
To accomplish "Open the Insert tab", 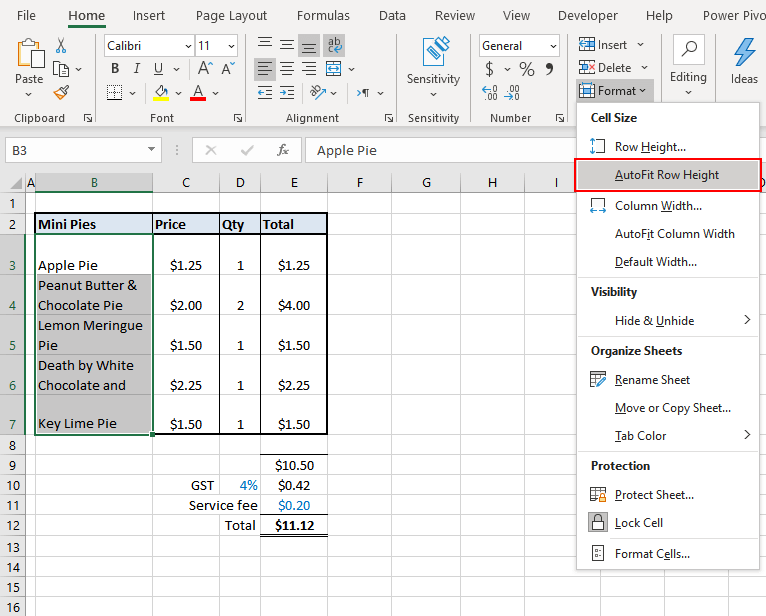I will [x=149, y=16].
